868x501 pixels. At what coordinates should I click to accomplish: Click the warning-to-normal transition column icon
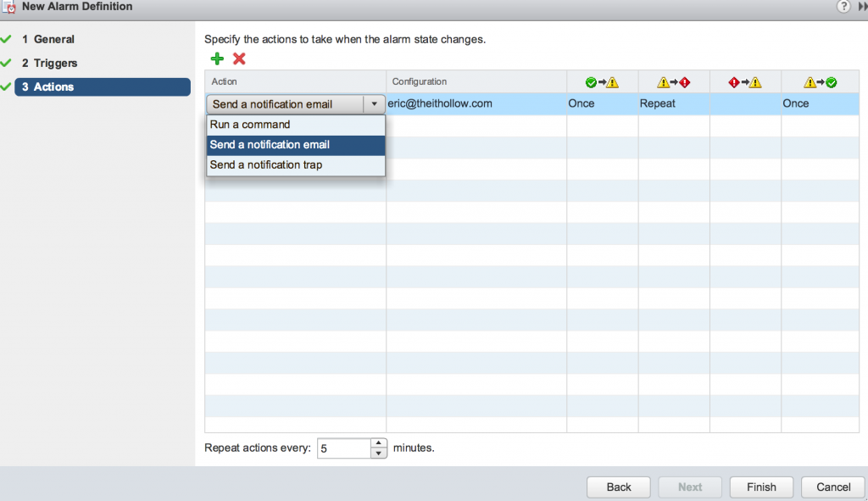coord(819,82)
